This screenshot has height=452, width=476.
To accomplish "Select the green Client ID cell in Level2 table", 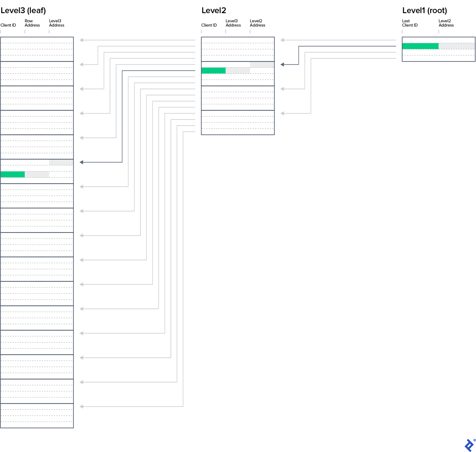I will [213, 70].
